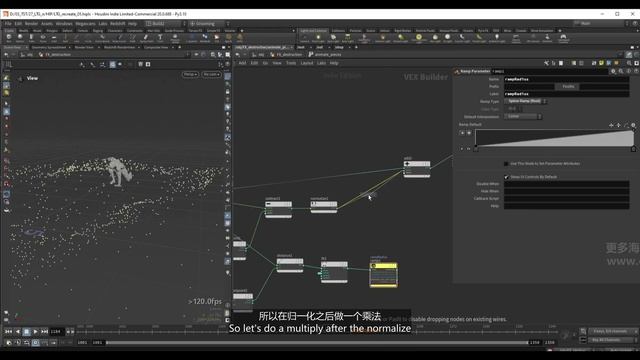
Task: Switch to the Render View tab
Action: tap(84, 47)
